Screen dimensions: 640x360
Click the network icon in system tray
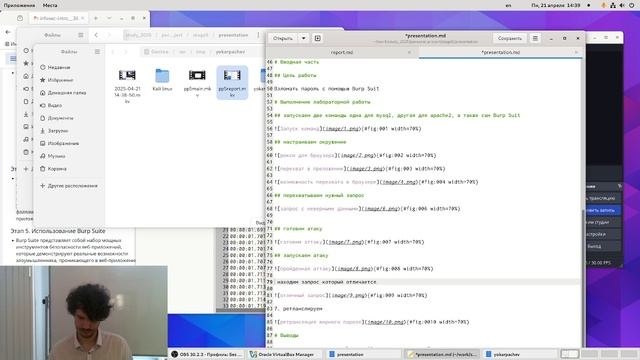613,5
